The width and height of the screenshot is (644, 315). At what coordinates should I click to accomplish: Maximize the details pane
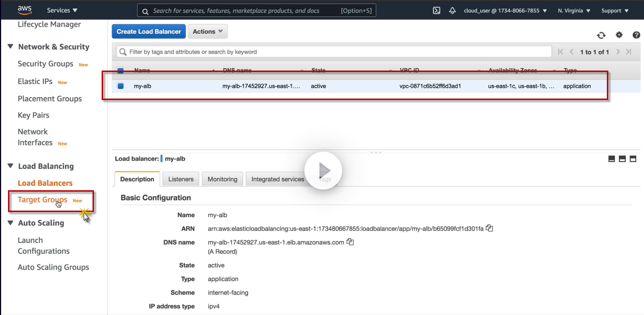click(633, 159)
